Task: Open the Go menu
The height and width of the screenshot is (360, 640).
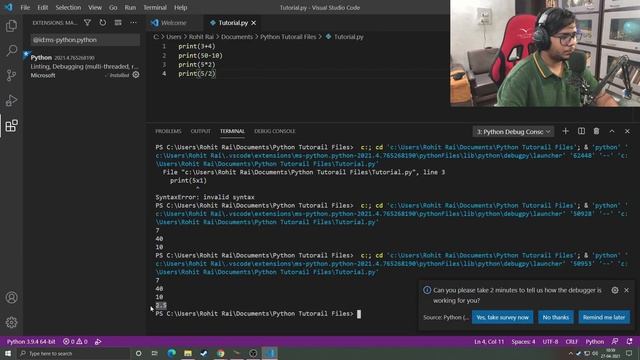Action: [113, 7]
